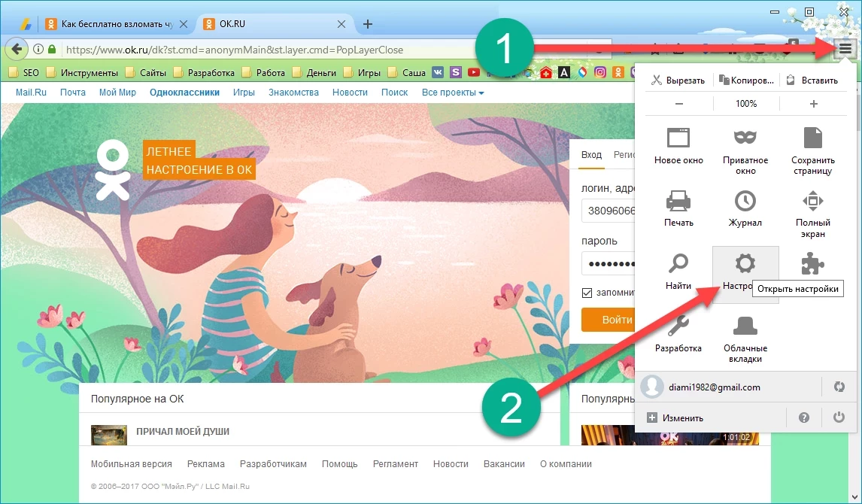Screen dimensions: 862x504
Task: Click the Settings gear icon in menu
Action: click(x=745, y=265)
